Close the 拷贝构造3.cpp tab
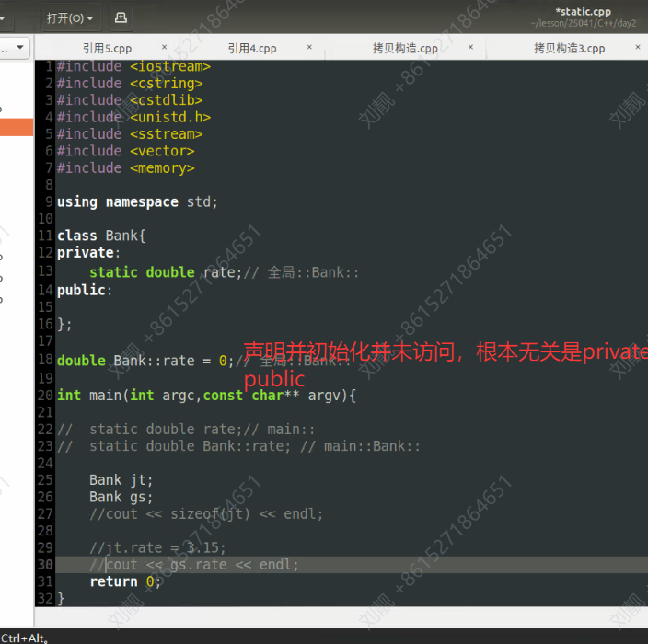The width and height of the screenshot is (648, 644). (x=638, y=47)
